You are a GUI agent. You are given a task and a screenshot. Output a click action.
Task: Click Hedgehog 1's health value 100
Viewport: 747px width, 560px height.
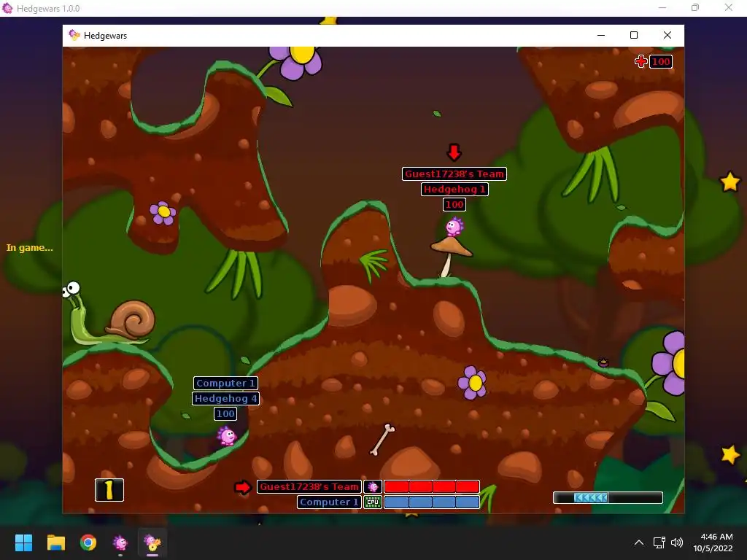[x=454, y=204]
